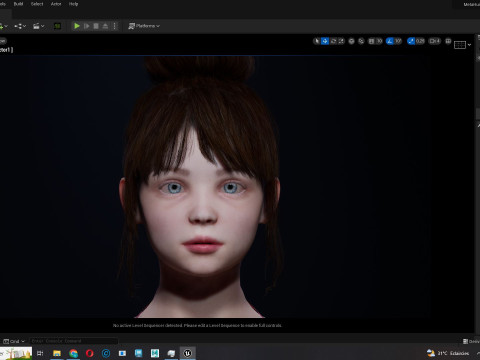
Task: Toggle scale snapping icon
Action: [x=411, y=41]
